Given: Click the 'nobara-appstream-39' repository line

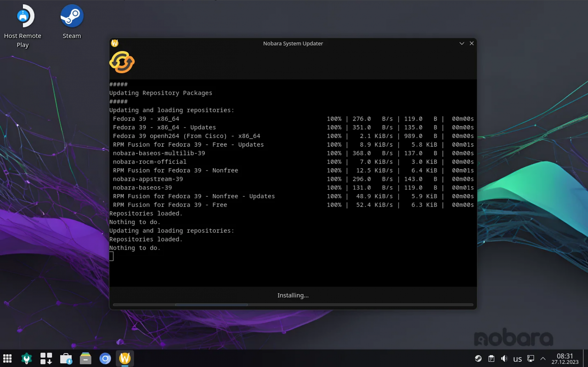Looking at the screenshot, I should pos(293,179).
